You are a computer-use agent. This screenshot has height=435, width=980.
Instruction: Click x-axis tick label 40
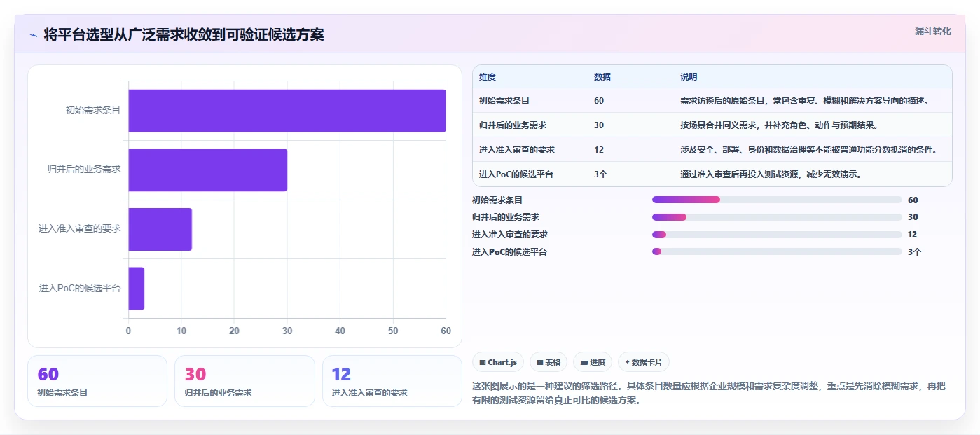coord(340,331)
